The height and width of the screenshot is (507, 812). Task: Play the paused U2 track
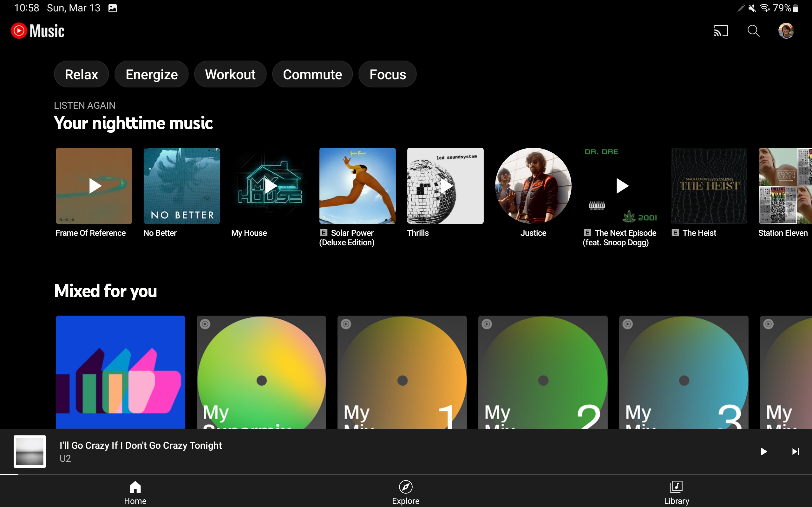(x=764, y=451)
